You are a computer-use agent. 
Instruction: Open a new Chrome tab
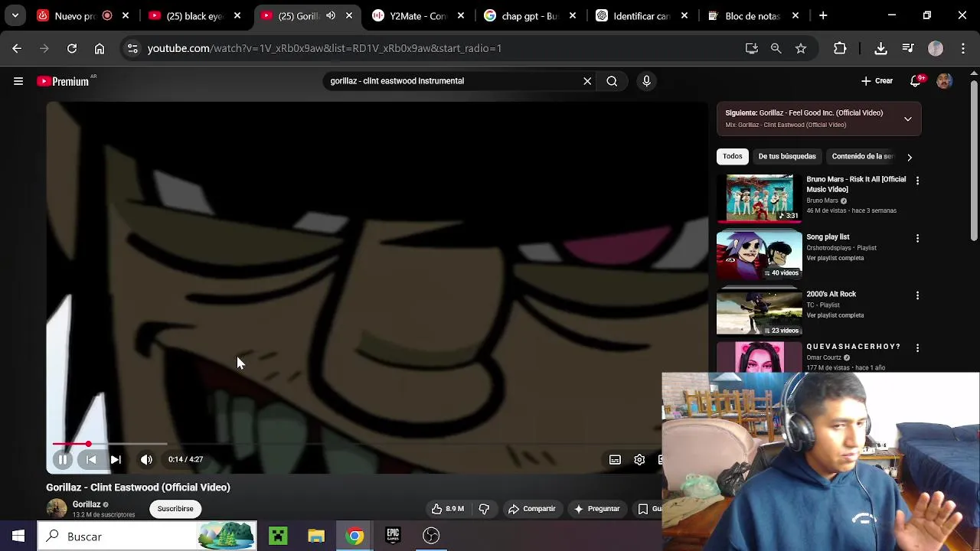click(823, 15)
